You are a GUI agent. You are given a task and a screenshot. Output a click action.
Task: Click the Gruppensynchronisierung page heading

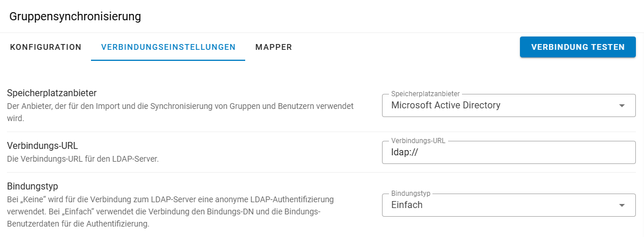pyautogui.click(x=75, y=16)
